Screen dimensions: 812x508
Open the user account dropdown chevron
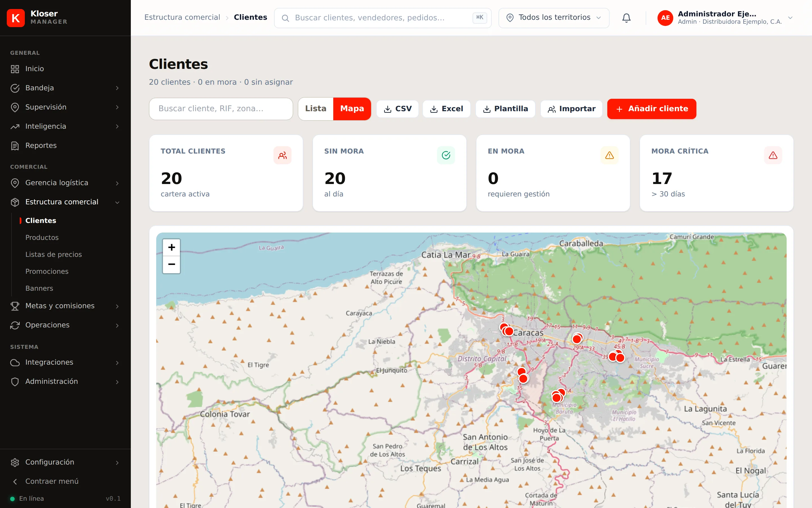point(790,18)
